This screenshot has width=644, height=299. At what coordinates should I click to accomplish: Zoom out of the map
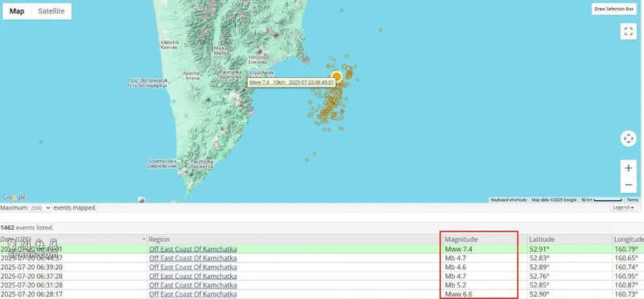pyautogui.click(x=628, y=185)
